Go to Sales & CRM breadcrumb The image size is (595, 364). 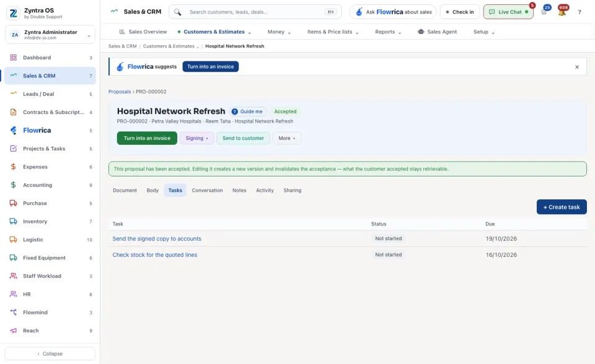[122, 46]
